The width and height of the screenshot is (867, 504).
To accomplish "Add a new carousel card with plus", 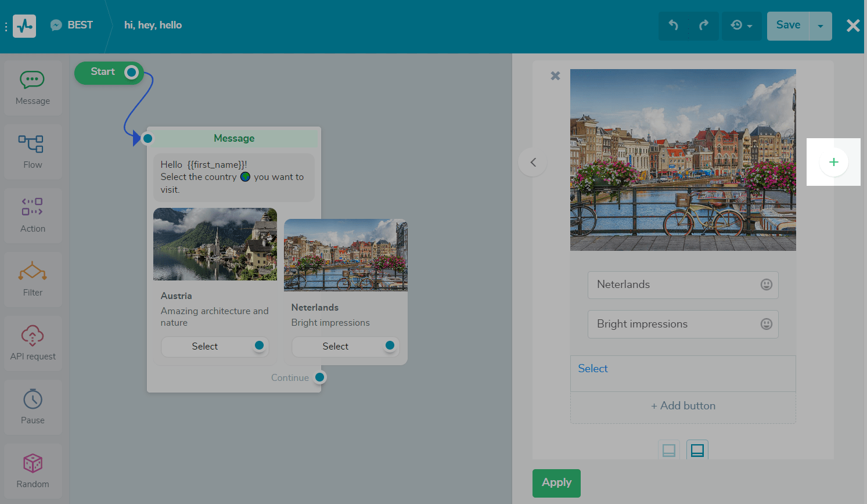I will (833, 162).
